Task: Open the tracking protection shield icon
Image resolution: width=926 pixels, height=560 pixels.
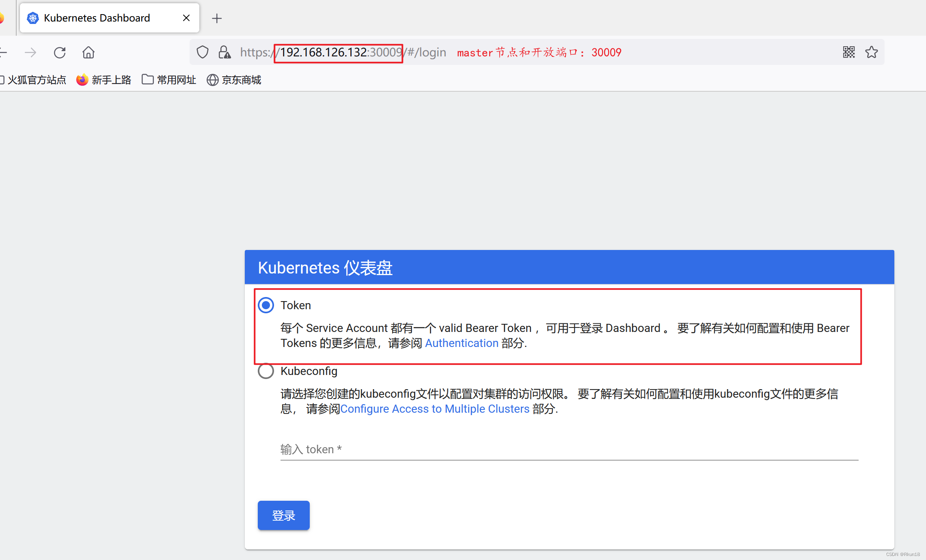Action: tap(202, 52)
